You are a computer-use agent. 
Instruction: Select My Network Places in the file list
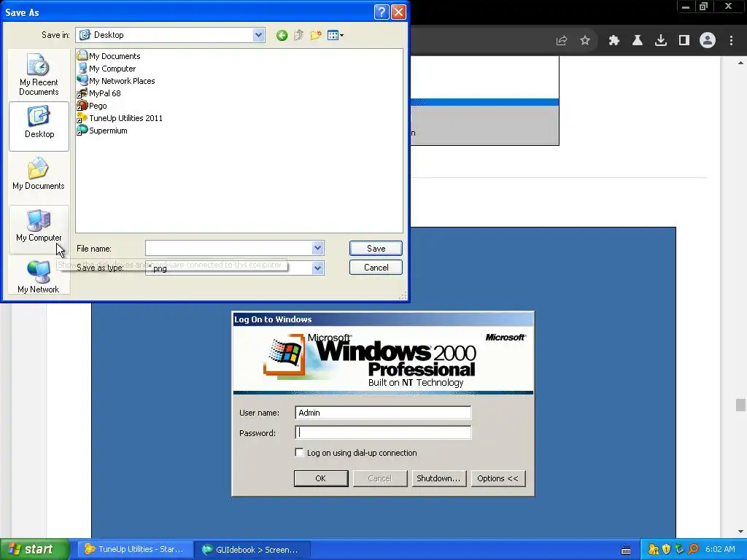[116, 81]
